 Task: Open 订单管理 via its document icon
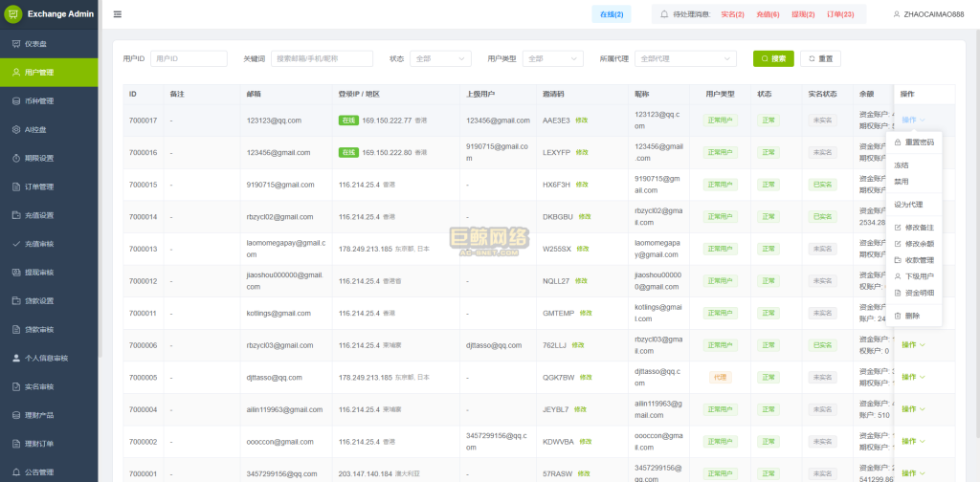pos(16,186)
